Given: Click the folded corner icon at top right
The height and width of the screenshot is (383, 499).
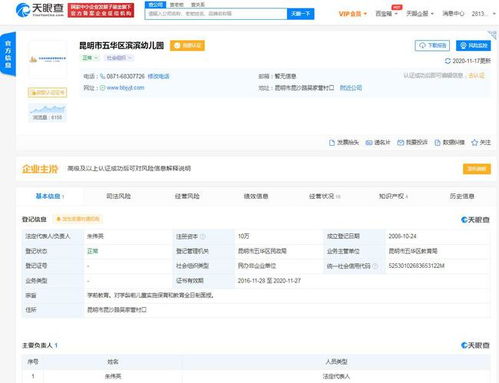Looking at the screenshot, I should (492, 35).
